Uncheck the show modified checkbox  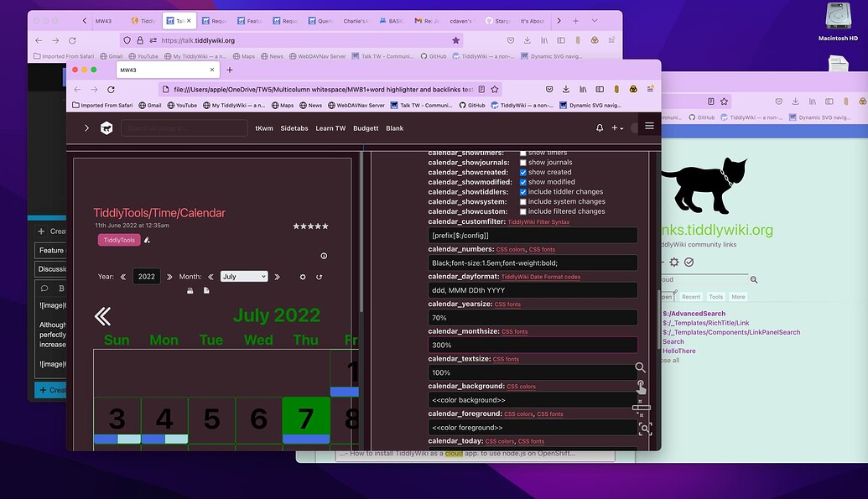(522, 182)
